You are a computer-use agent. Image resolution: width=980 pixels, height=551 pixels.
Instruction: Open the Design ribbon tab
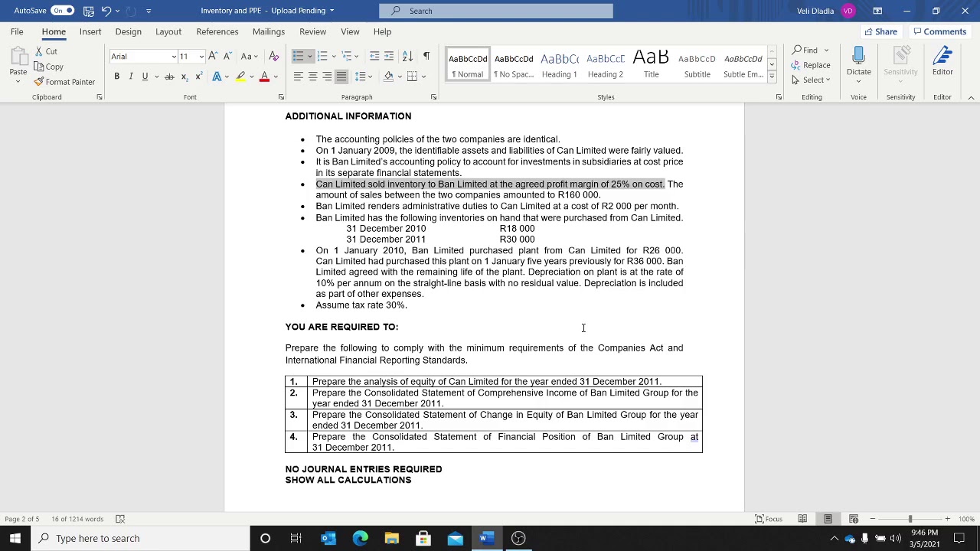(x=129, y=31)
